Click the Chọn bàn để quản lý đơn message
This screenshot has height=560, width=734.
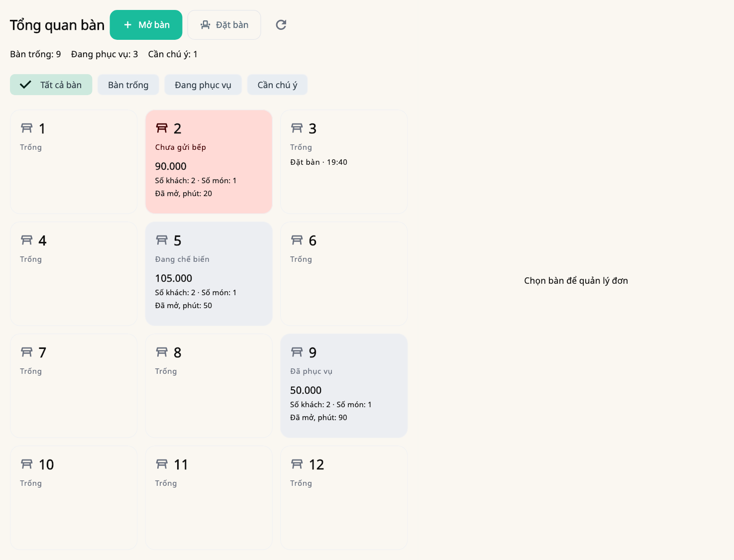[x=576, y=281]
